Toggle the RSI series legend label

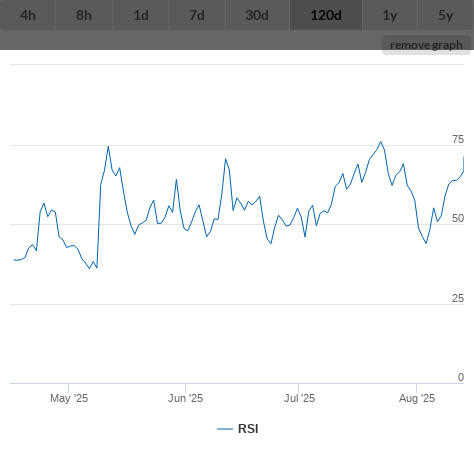248,429
